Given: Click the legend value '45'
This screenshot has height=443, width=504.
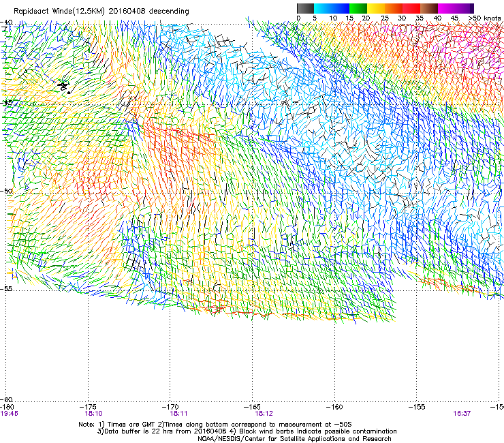Looking at the screenshot, I should 454,18.
